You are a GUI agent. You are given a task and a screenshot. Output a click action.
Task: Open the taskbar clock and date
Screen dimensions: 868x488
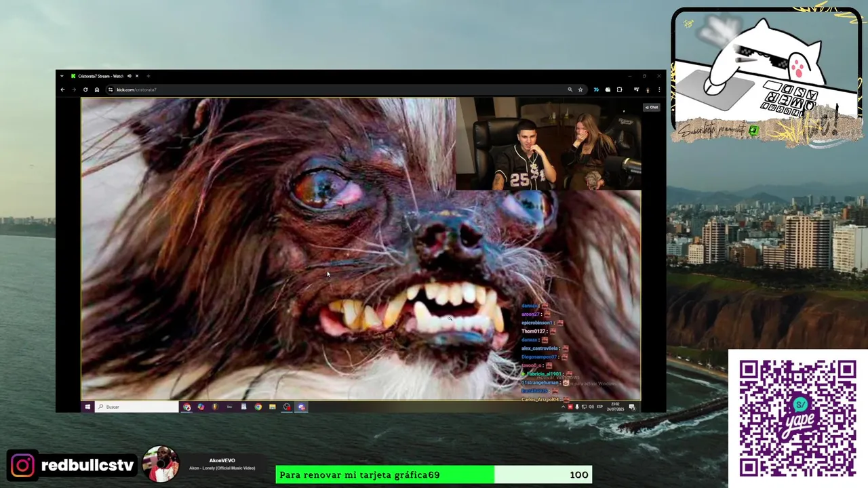click(x=614, y=407)
